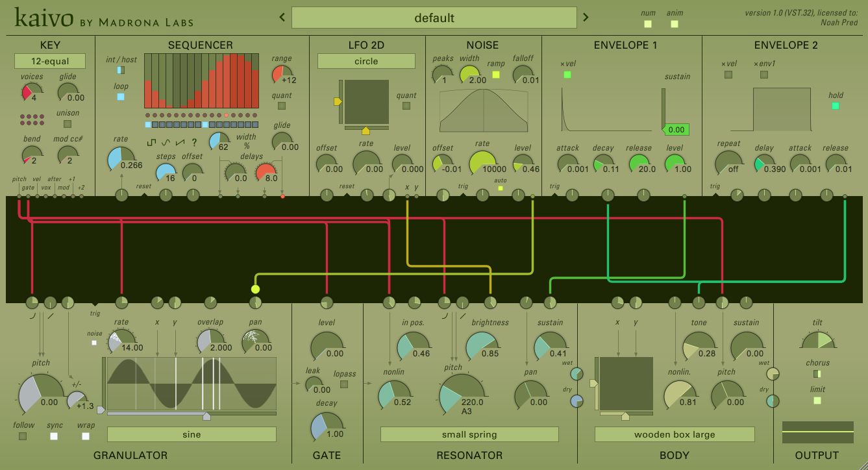Toggle granulator sync checkbox
Viewport: 868px width, 470px height.
click(x=54, y=436)
